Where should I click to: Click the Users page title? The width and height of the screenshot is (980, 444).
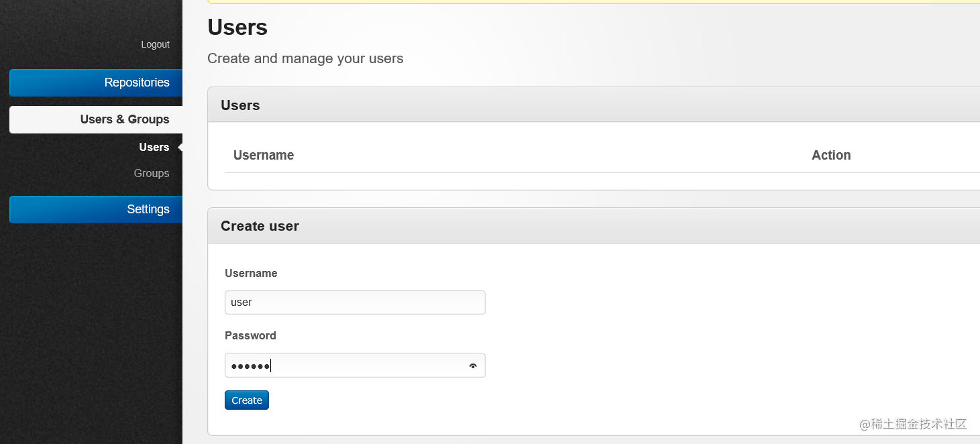pyautogui.click(x=237, y=27)
